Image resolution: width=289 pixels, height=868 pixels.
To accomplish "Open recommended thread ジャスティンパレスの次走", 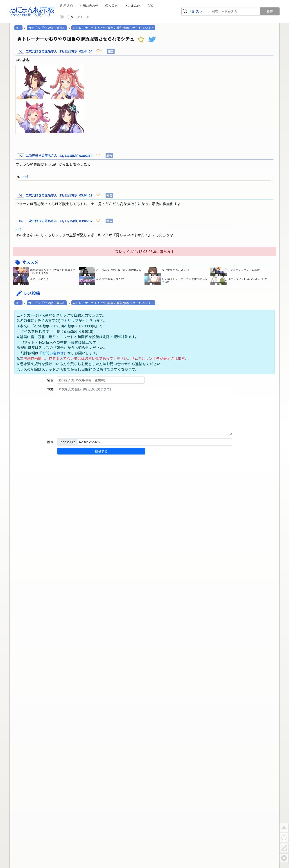I will click(x=244, y=270).
